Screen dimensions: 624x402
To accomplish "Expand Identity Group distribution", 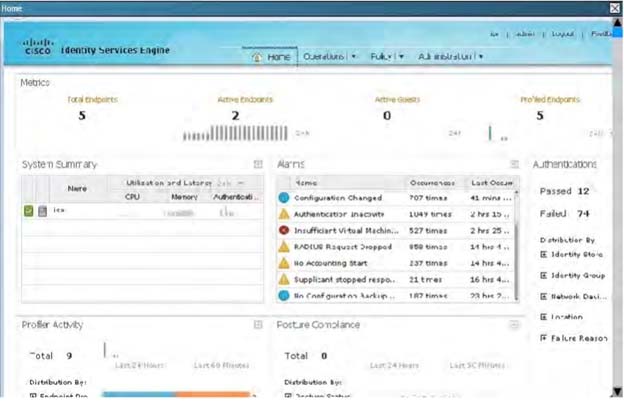I will 544,275.
